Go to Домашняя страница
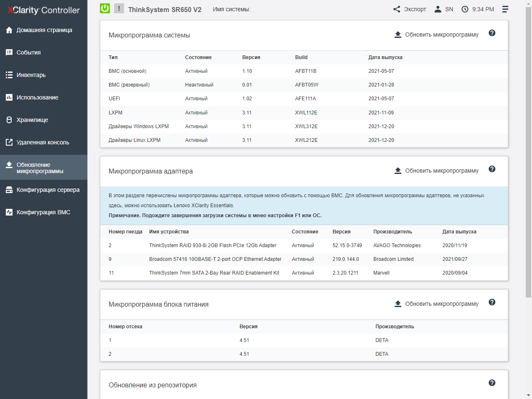532x399 pixels. 44,30
